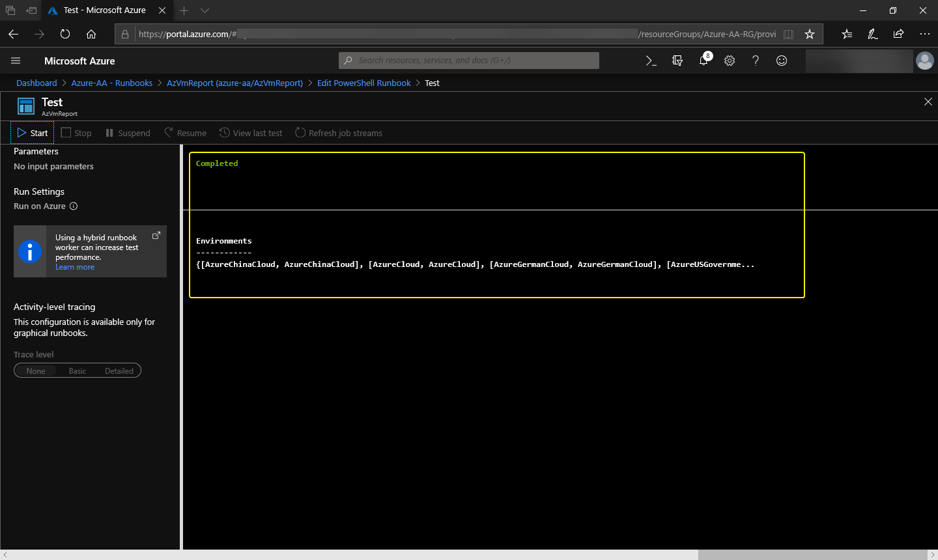
Task: Go to Azure-AA - Runbooks breadcrumb
Action: tap(111, 83)
